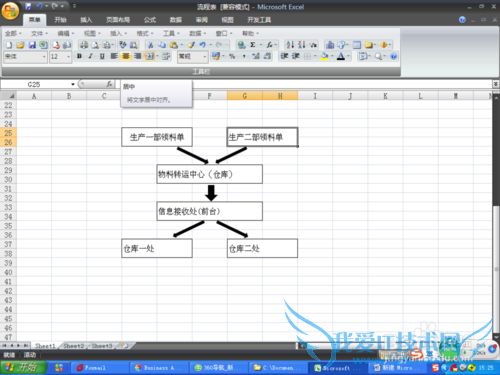The image size is (500, 375).
Task: Click the AutoSum sigma icon
Action: tap(253, 45)
